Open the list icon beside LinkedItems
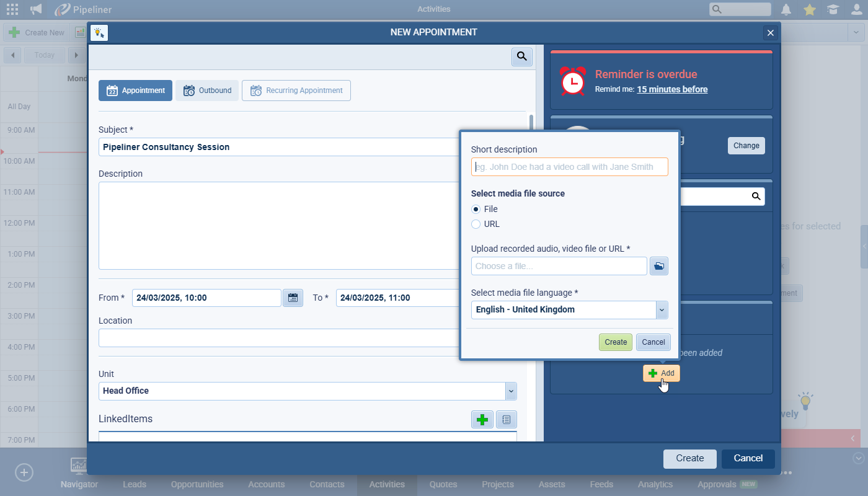This screenshot has height=496, width=868. 506,420
